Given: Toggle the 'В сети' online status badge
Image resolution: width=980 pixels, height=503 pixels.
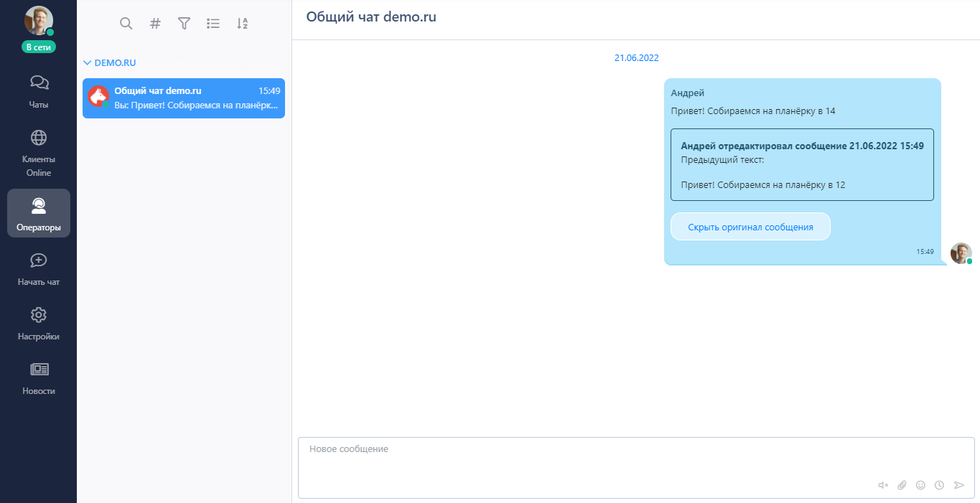Looking at the screenshot, I should pyautogui.click(x=38, y=47).
